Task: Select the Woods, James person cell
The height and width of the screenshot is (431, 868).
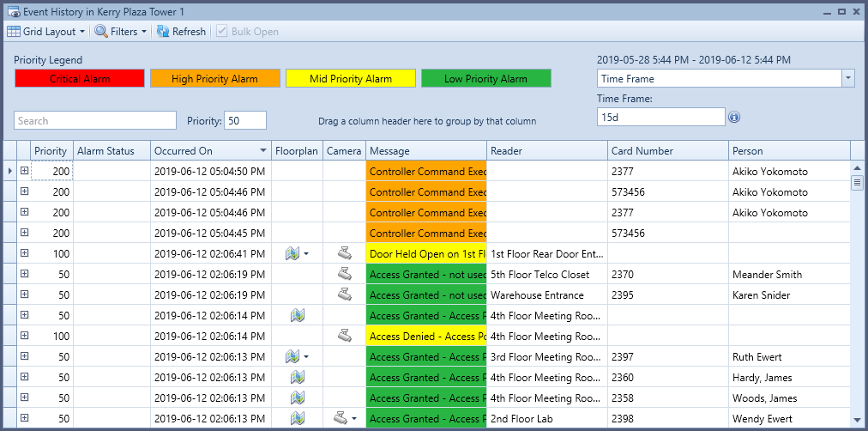Action: coord(789,398)
